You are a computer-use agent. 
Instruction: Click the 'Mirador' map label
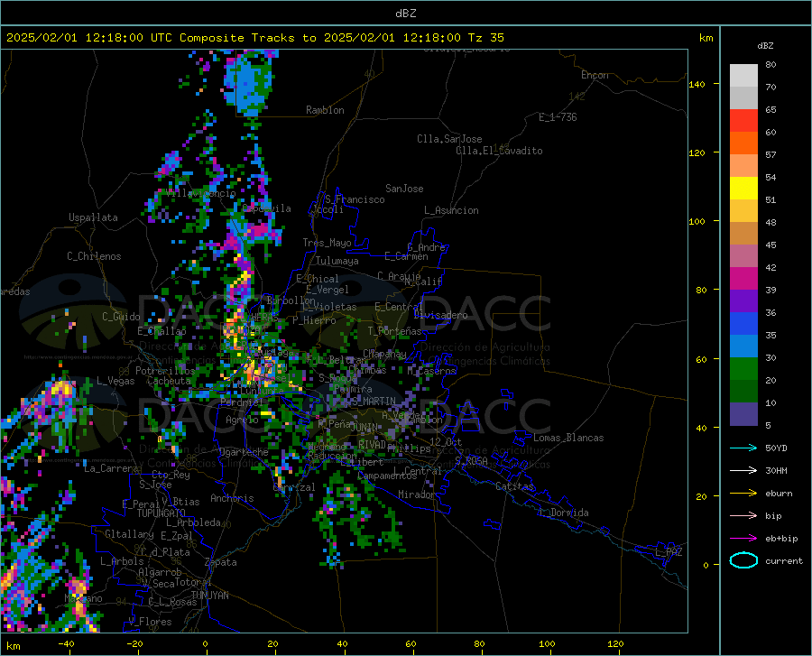point(416,494)
